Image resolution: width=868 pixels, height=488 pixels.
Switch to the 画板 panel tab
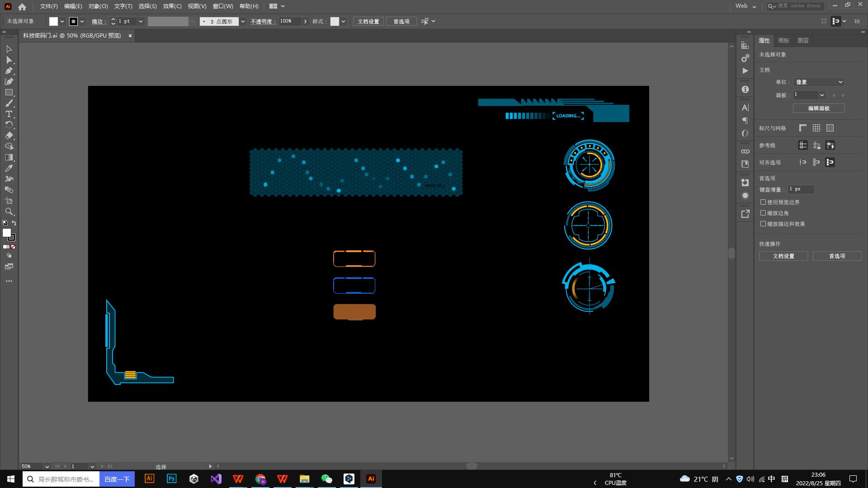click(783, 41)
